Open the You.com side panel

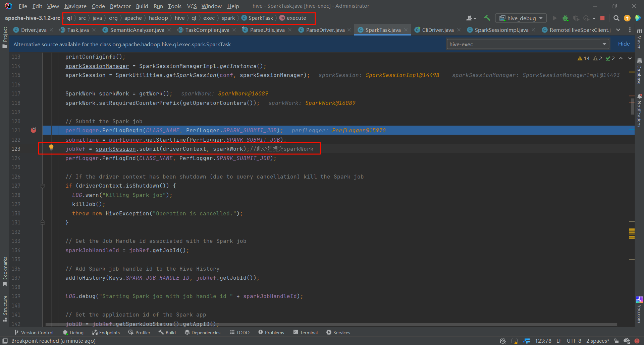[639, 310]
